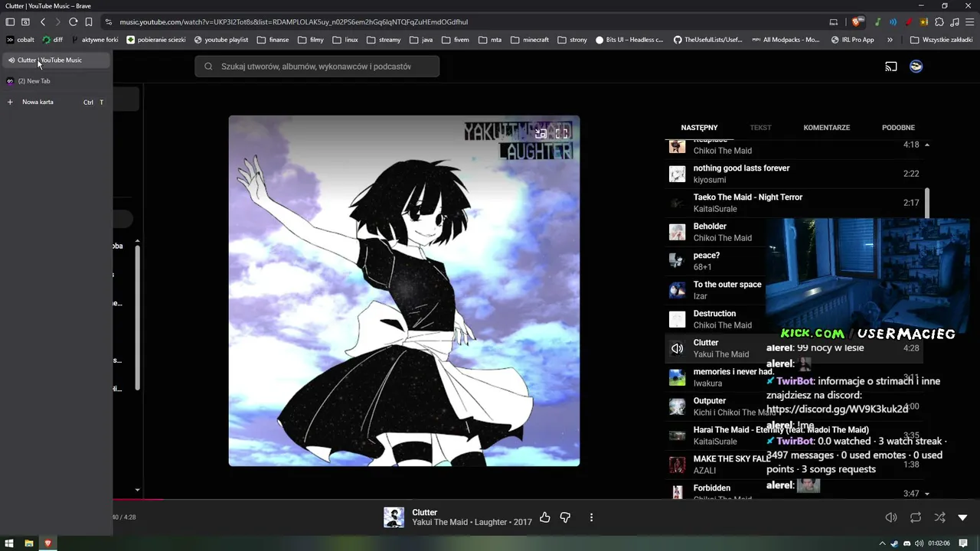Open the Windows notification center
980x551 pixels.
(x=963, y=543)
